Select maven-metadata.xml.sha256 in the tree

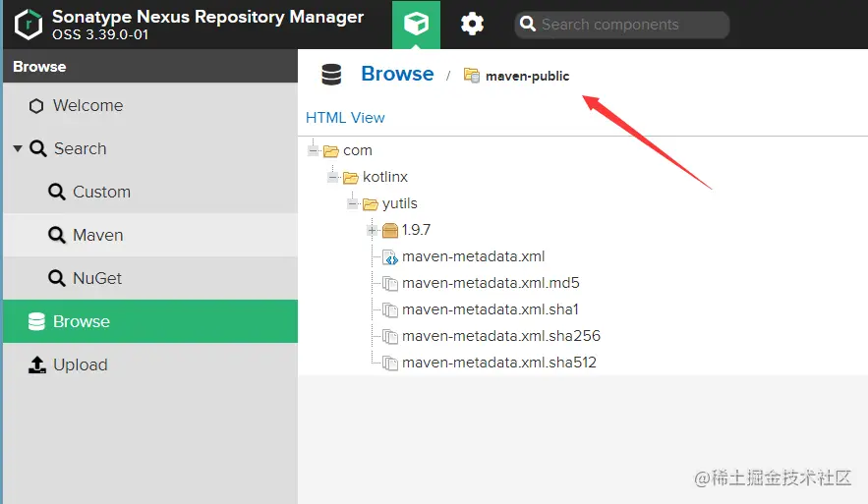501,336
